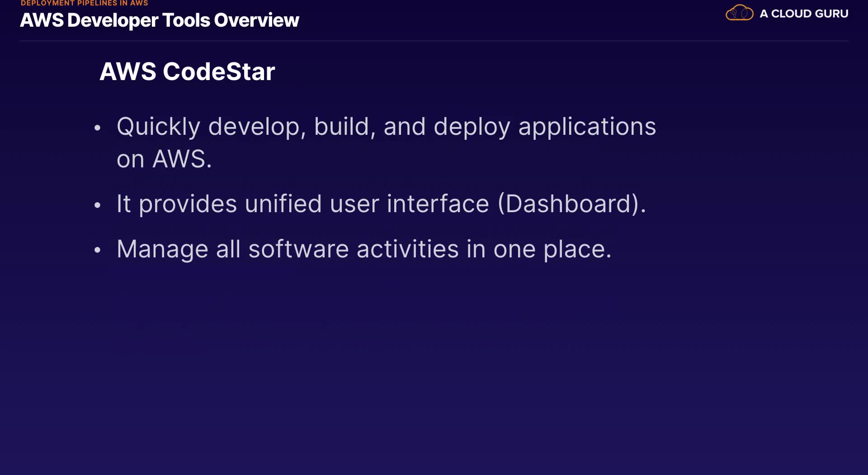The image size is (868, 475).
Task: Click the "AWS CodeStar" slide heading
Action: tap(187, 71)
